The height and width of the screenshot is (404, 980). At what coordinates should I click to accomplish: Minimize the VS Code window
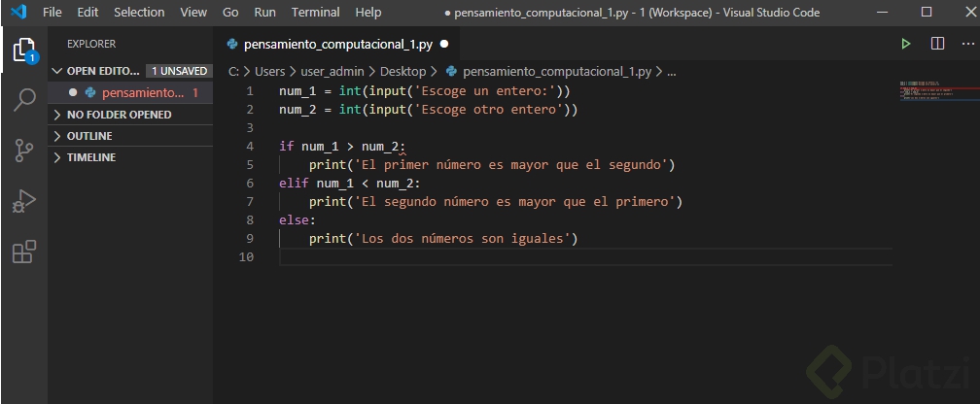881,12
